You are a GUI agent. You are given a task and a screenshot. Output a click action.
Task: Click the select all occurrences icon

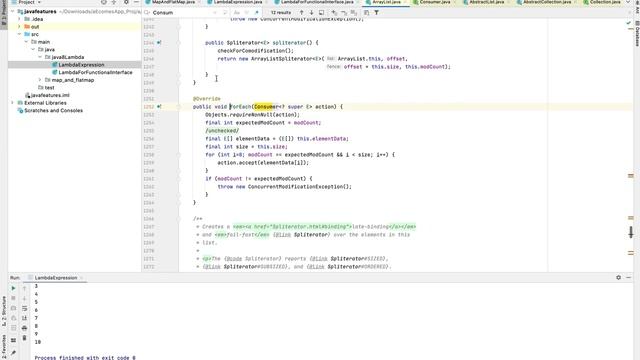(x=353, y=13)
